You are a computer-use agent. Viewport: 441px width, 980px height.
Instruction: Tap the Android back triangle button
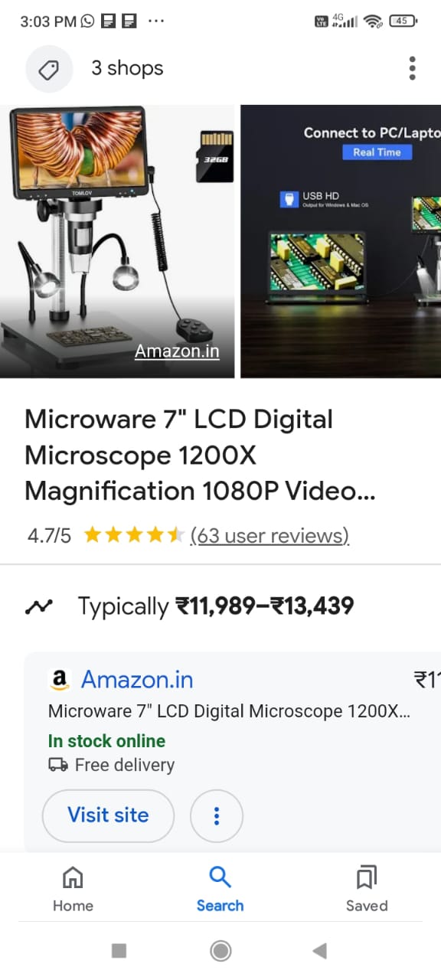tap(320, 951)
